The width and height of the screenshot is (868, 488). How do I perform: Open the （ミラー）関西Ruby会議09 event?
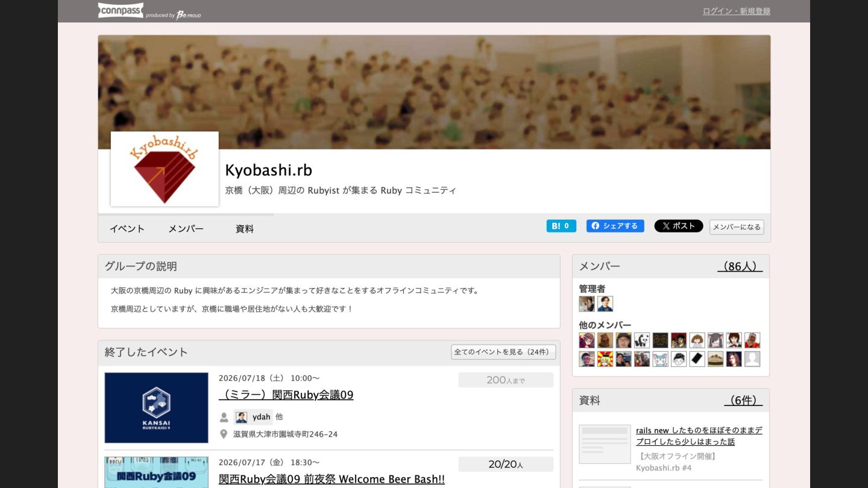(286, 395)
